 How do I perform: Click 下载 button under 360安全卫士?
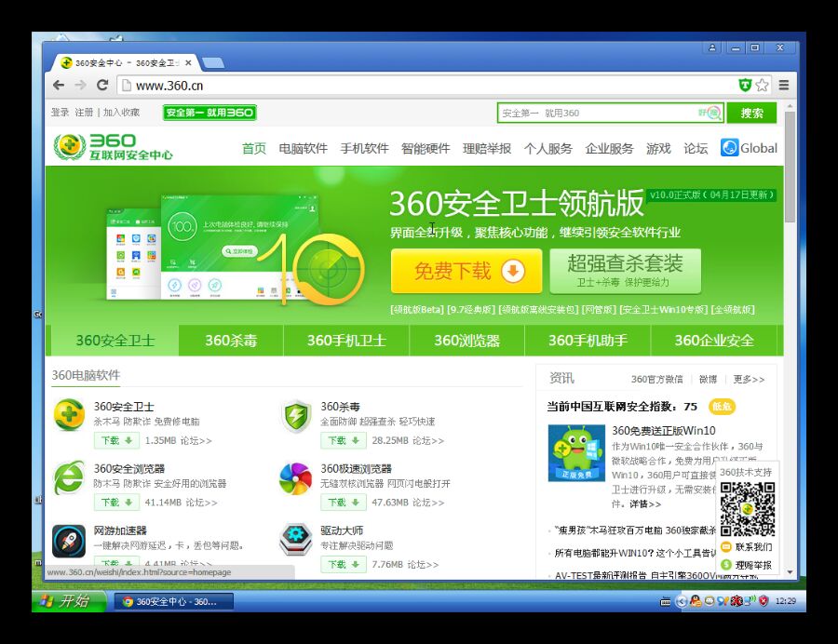click(116, 440)
